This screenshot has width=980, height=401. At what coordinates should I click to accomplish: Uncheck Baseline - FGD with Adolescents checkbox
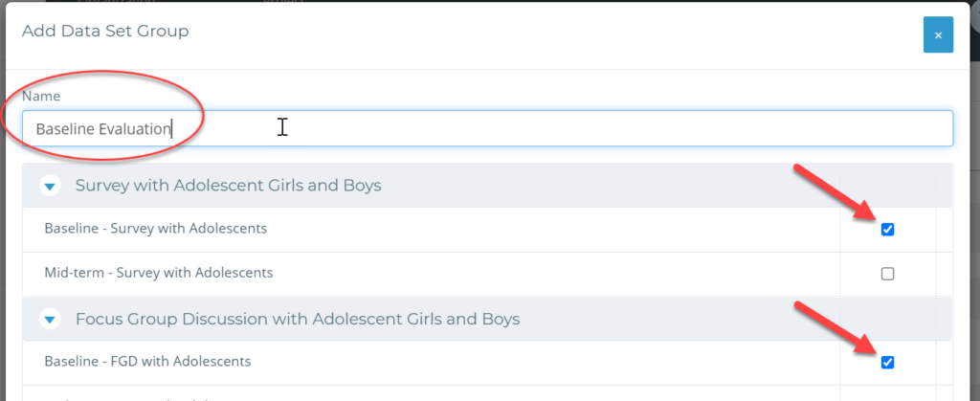point(887,363)
